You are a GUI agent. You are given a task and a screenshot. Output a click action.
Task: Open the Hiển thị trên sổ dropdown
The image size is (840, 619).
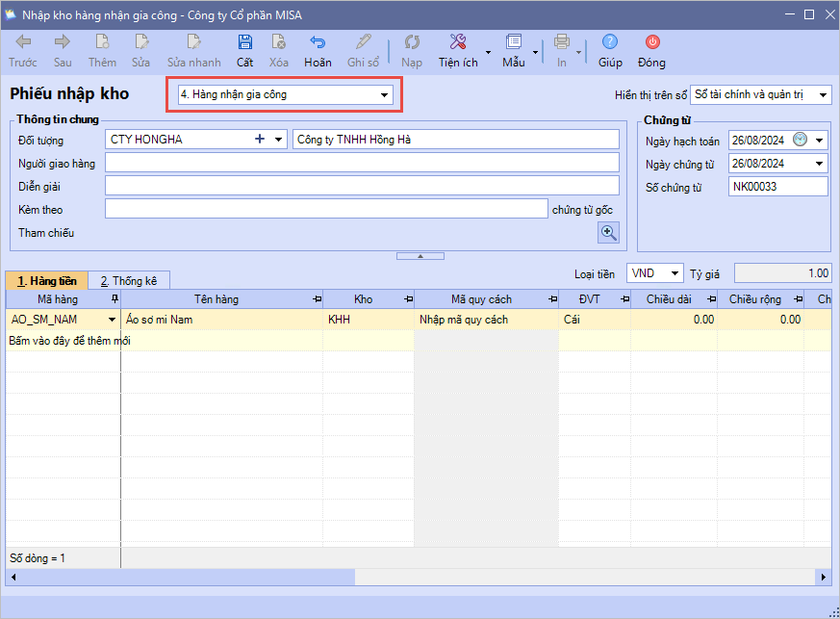[x=823, y=95]
